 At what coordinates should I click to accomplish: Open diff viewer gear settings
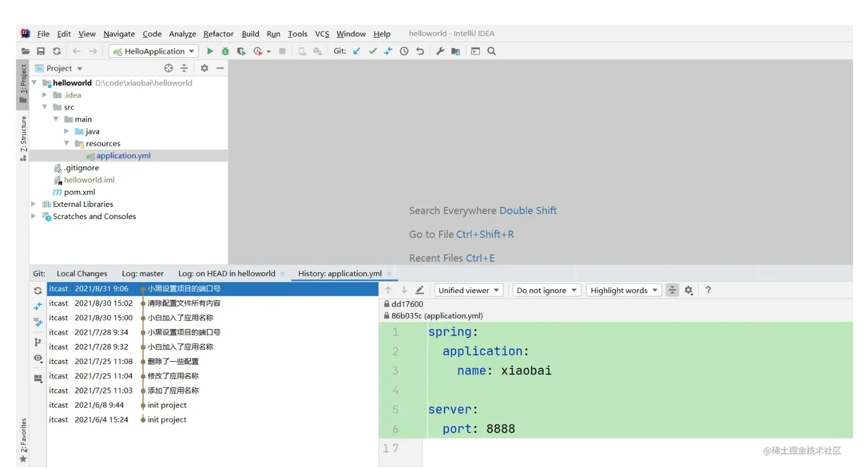pyautogui.click(x=688, y=290)
